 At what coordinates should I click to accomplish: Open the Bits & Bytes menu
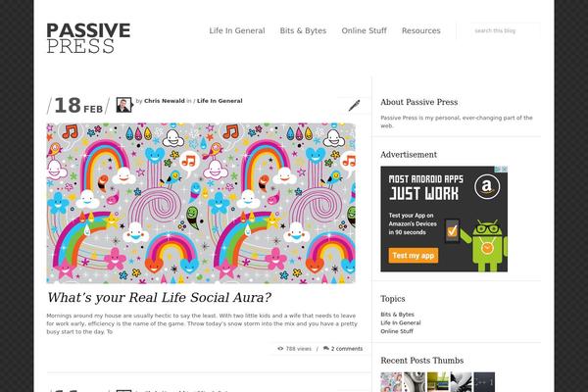click(303, 30)
